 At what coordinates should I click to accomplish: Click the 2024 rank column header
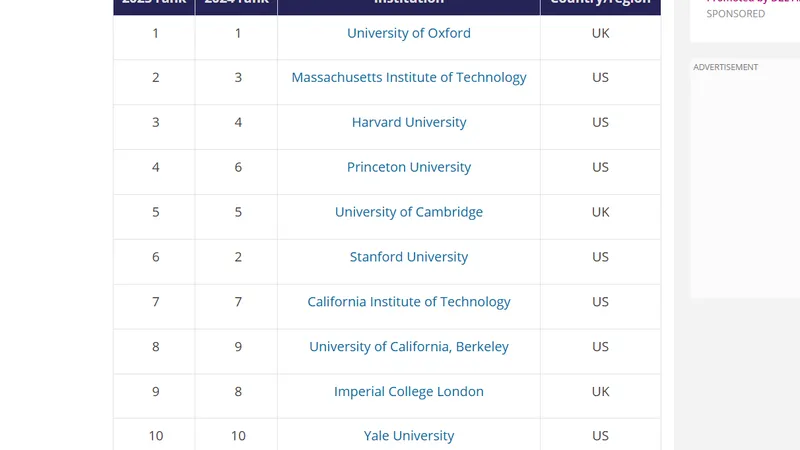236,3
